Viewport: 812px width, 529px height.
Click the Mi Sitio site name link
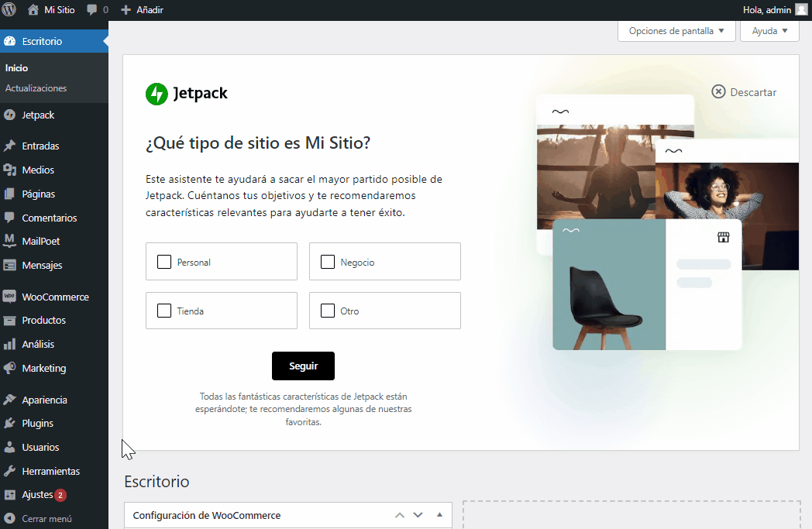click(60, 10)
